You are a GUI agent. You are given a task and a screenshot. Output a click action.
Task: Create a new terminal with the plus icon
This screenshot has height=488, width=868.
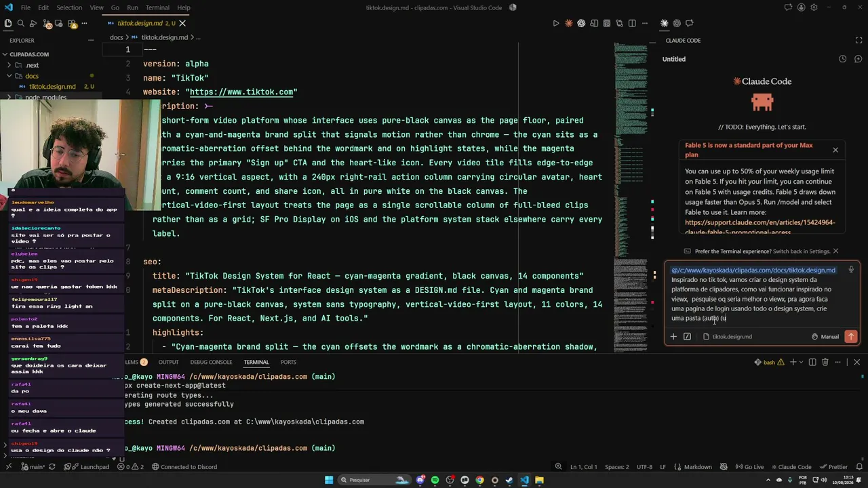tap(792, 362)
